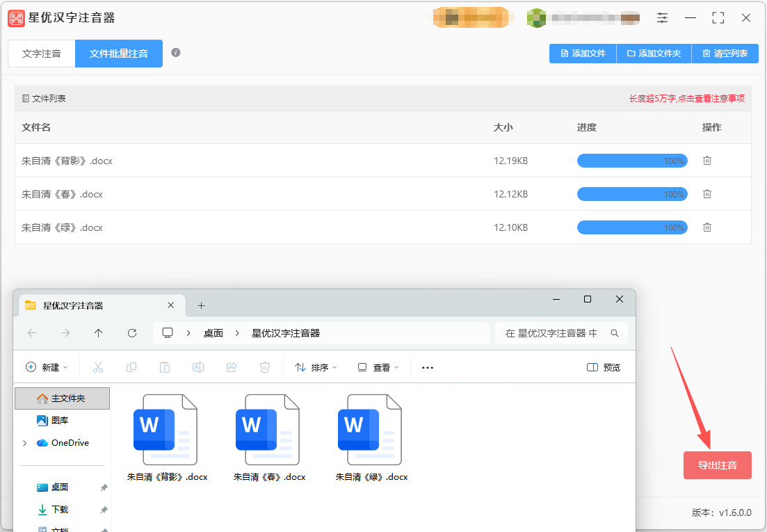Screen dimensions: 767x532
Task: Click the 导出注音 export button
Action: (x=717, y=465)
